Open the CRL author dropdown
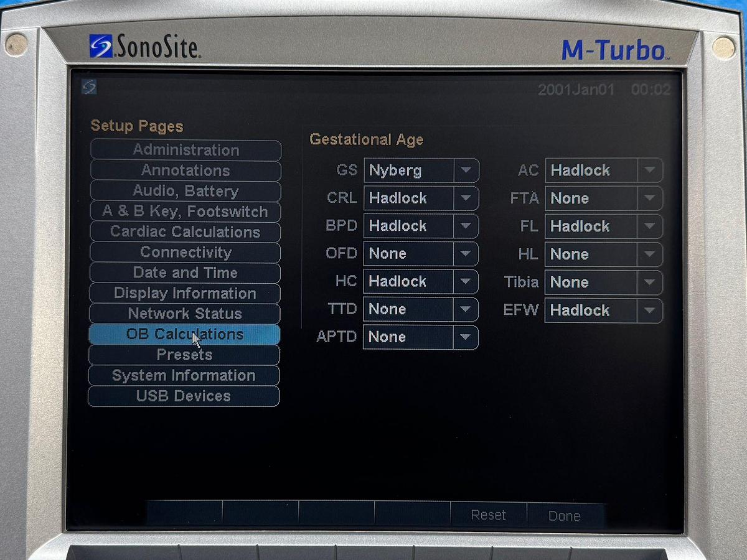This screenshot has width=747, height=560. click(x=466, y=198)
